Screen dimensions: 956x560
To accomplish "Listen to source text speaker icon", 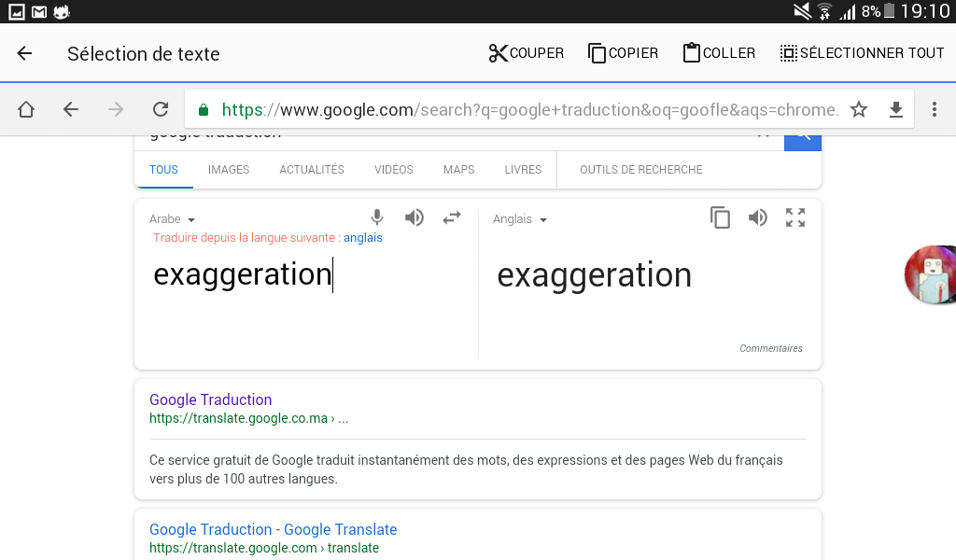I will (x=414, y=217).
